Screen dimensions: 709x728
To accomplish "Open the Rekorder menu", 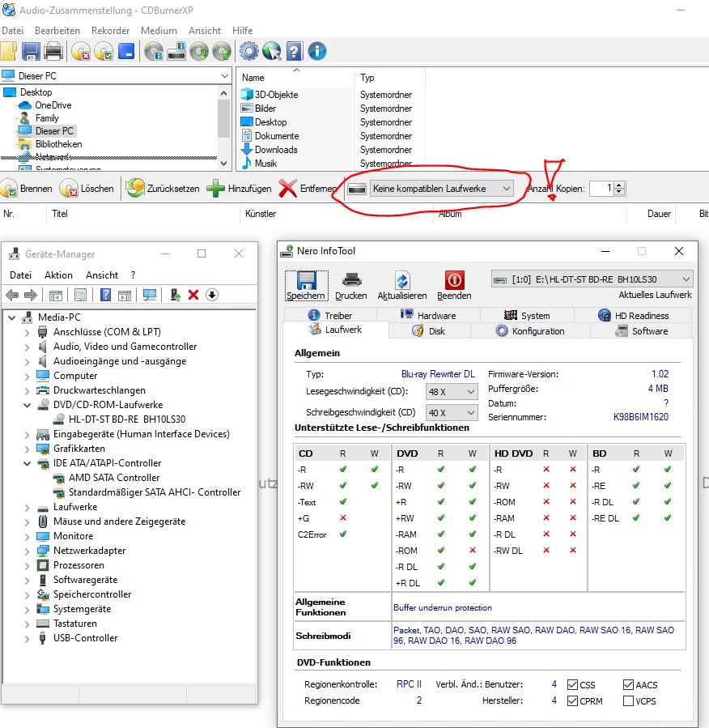I will (110, 31).
